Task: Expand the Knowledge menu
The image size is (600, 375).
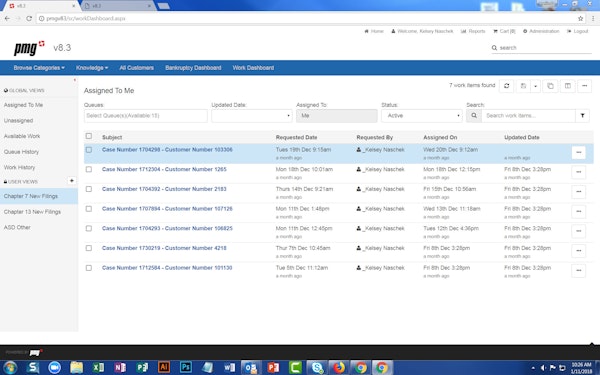Action: point(92,68)
